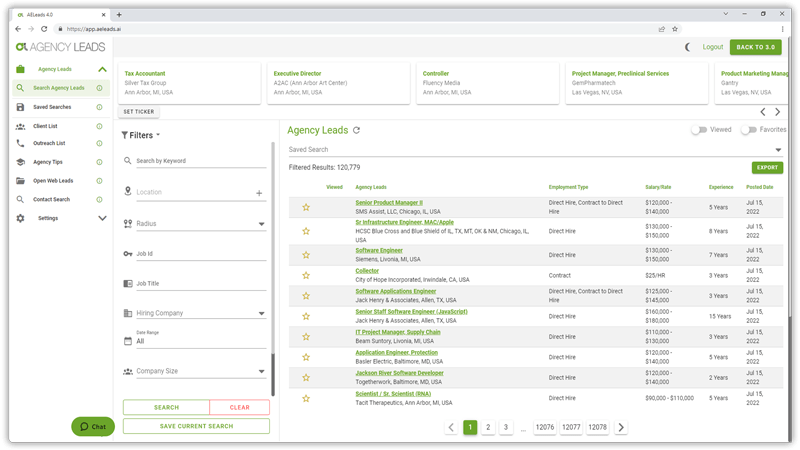
Task: Click info icon beside Contact Search
Action: 99,199
